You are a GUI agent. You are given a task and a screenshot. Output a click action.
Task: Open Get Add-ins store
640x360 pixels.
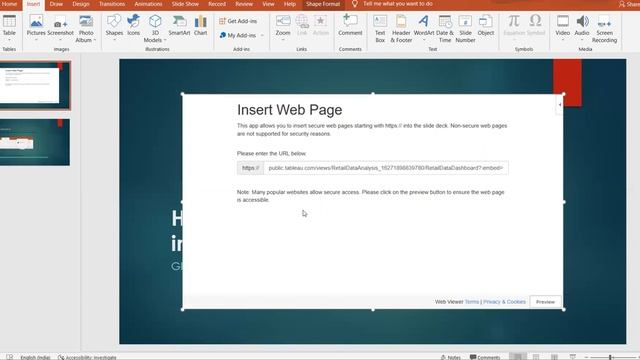tap(238, 21)
